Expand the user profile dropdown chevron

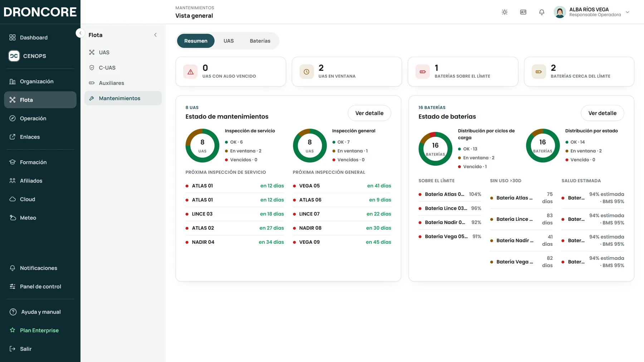point(627,12)
